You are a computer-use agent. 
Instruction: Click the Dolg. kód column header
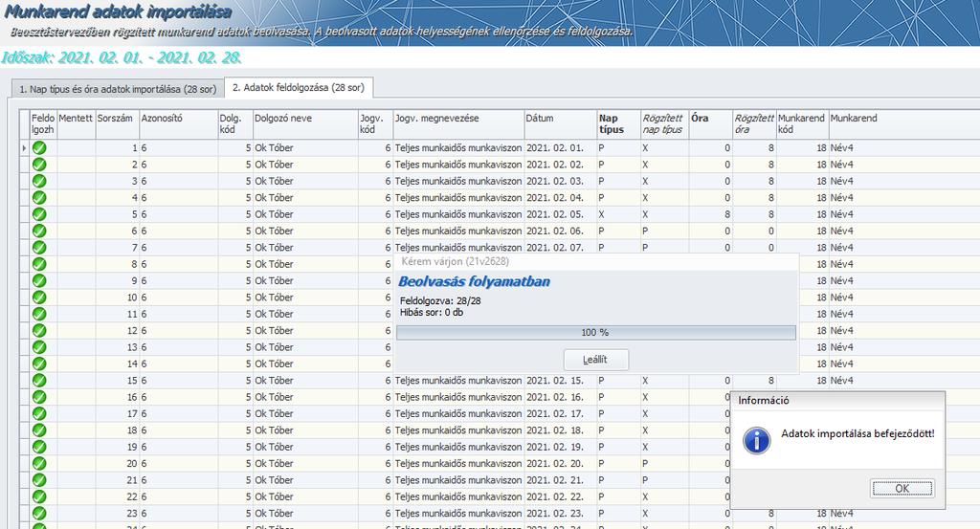[x=235, y=123]
